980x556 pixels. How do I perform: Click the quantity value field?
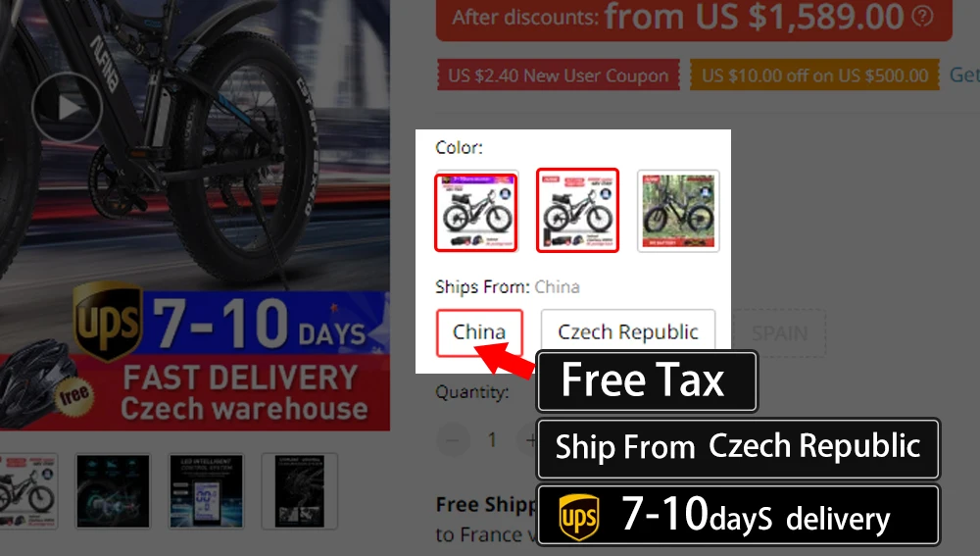point(493,440)
